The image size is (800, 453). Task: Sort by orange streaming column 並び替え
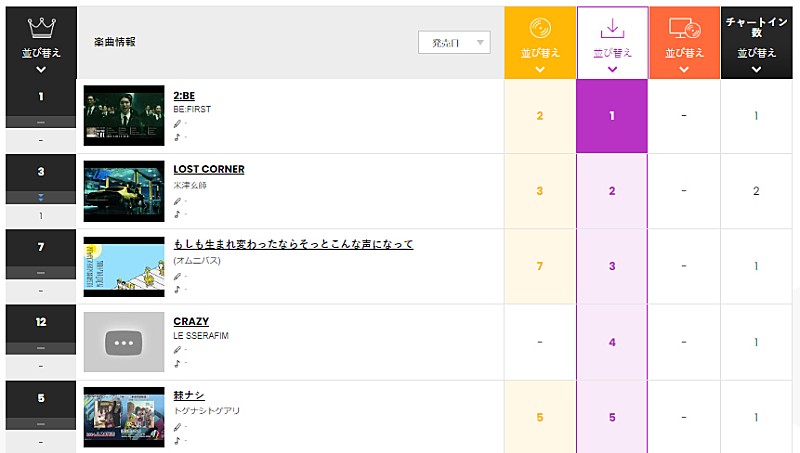[684, 52]
